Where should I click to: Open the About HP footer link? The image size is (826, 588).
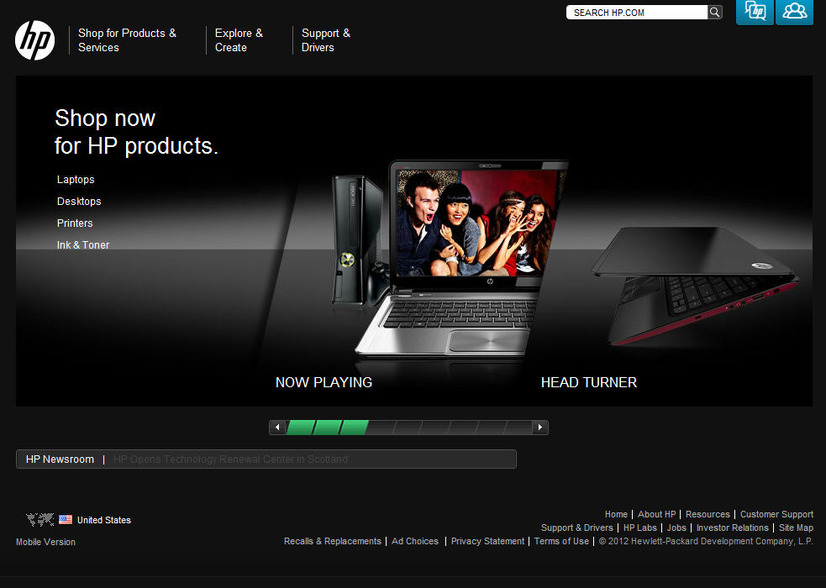(x=657, y=514)
